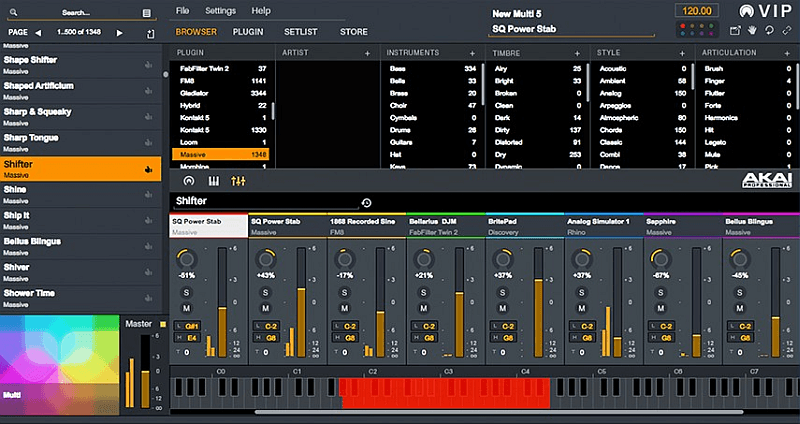This screenshot has height=424, width=800.
Task: Open the mixer view icon
Action: click(x=238, y=181)
